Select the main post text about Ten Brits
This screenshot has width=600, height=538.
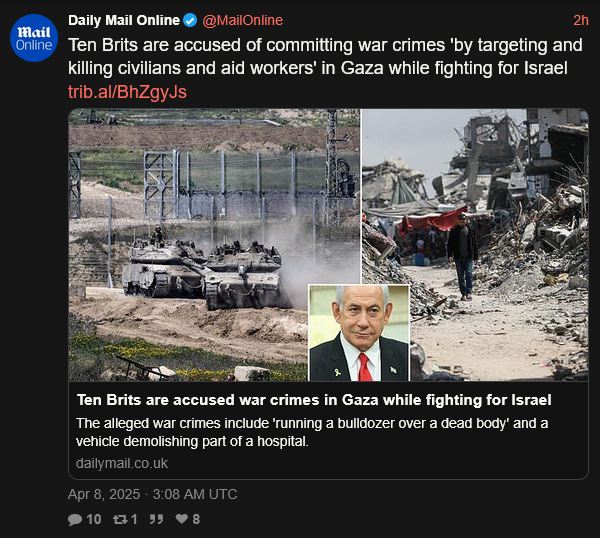click(x=325, y=56)
